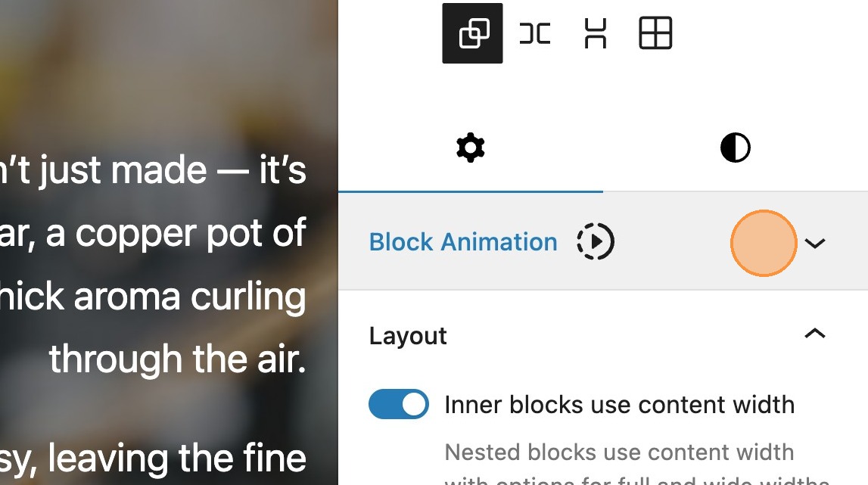
Task: Click the Block Animation panel title
Action: (463, 242)
